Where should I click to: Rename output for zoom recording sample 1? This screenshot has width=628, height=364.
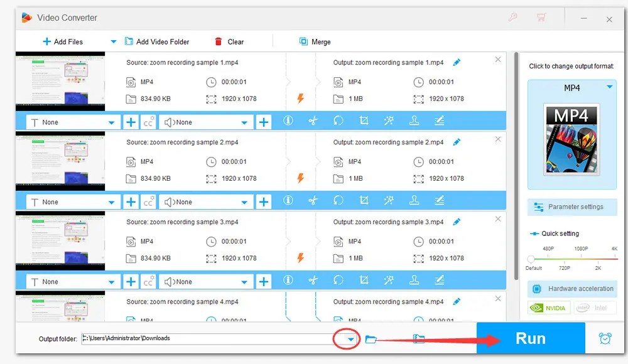tap(457, 62)
